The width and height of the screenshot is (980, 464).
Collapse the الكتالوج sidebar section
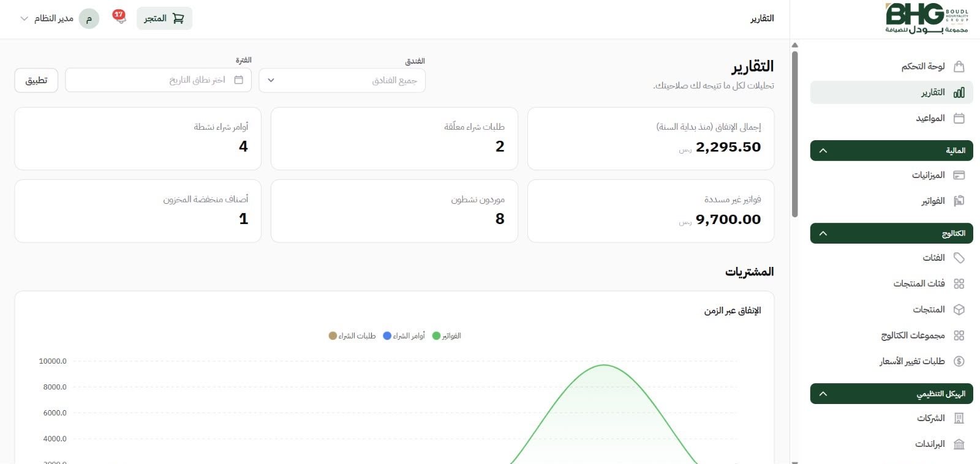click(891, 233)
